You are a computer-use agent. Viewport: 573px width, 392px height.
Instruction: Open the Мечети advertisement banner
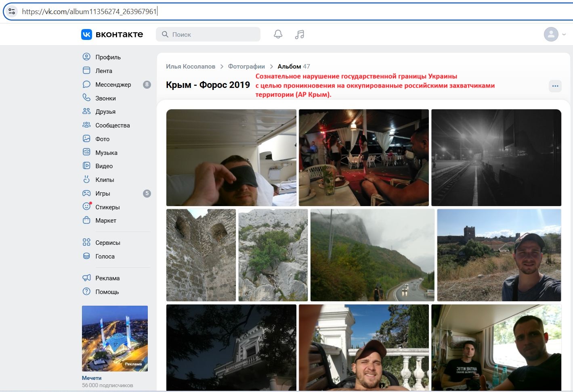coord(115,338)
